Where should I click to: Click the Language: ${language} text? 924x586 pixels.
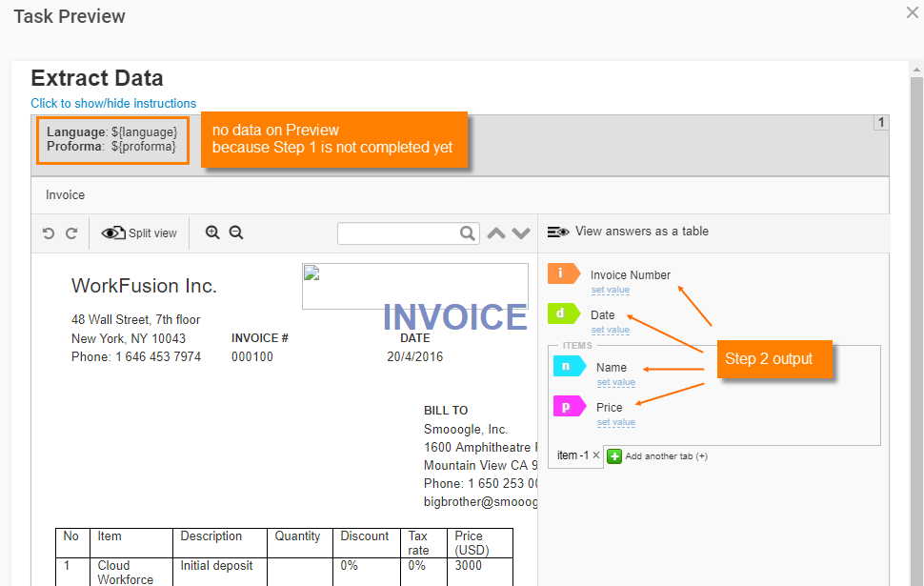tap(112, 132)
